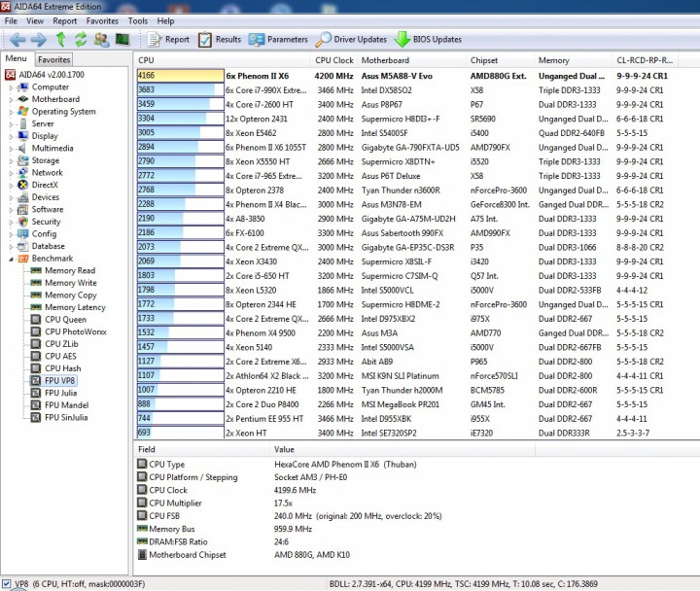Select the 3683 score bar row

click(x=181, y=89)
